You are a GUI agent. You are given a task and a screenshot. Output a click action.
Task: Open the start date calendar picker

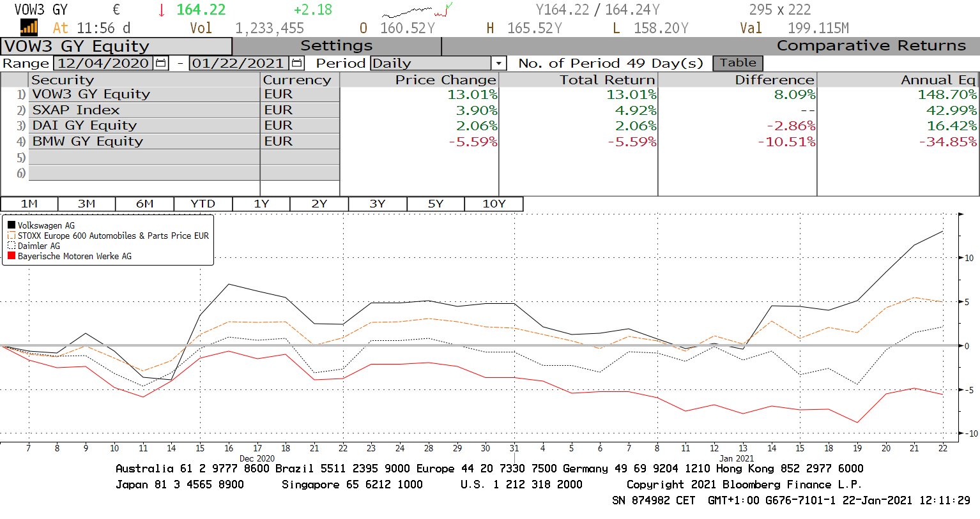[x=161, y=63]
